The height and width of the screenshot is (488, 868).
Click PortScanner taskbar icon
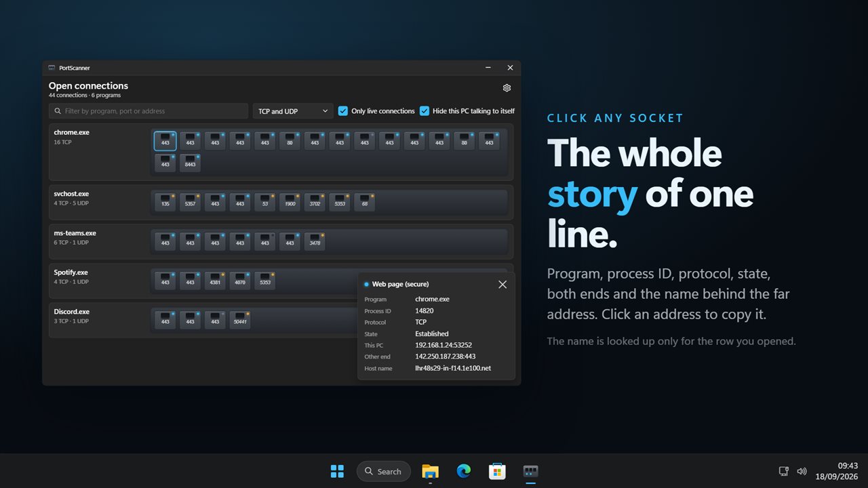pos(530,471)
